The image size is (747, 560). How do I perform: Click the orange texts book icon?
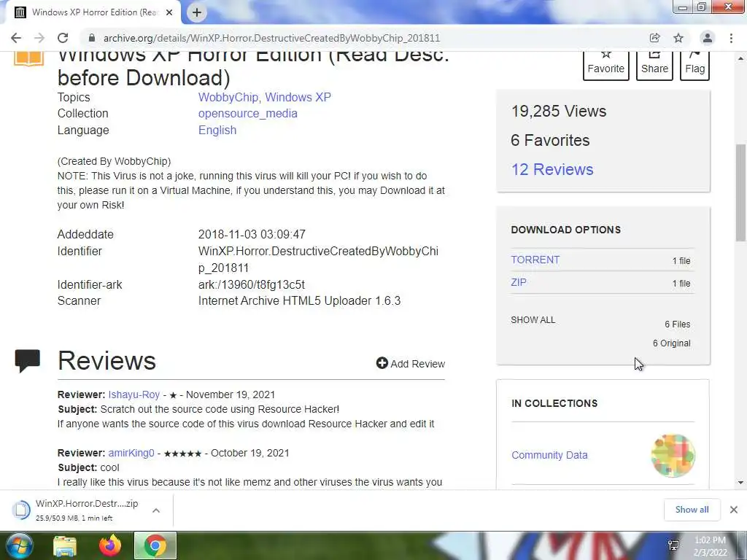point(28,58)
